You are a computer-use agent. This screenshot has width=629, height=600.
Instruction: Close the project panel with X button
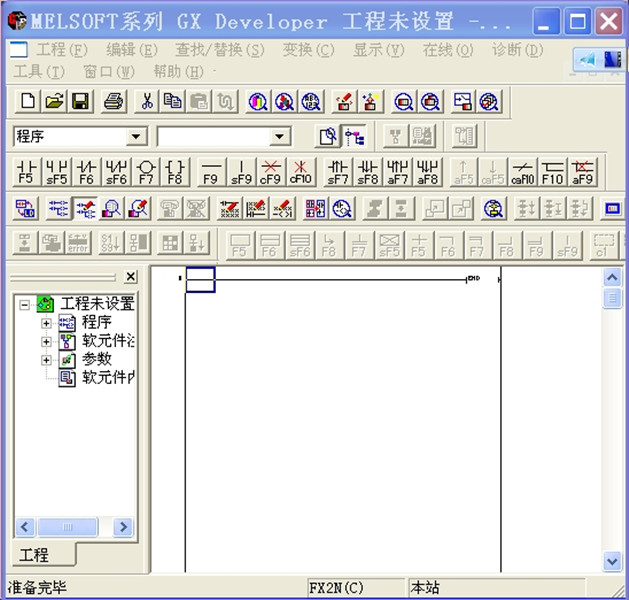(x=131, y=277)
